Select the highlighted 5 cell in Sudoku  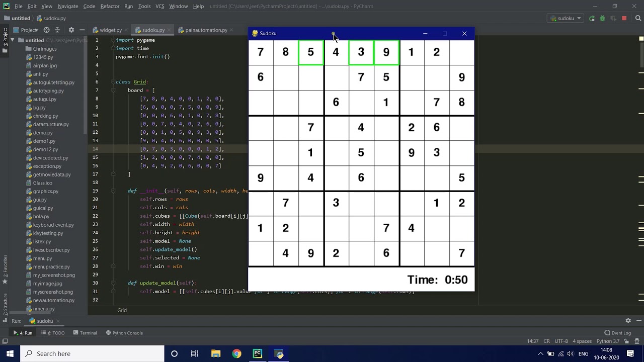click(311, 53)
